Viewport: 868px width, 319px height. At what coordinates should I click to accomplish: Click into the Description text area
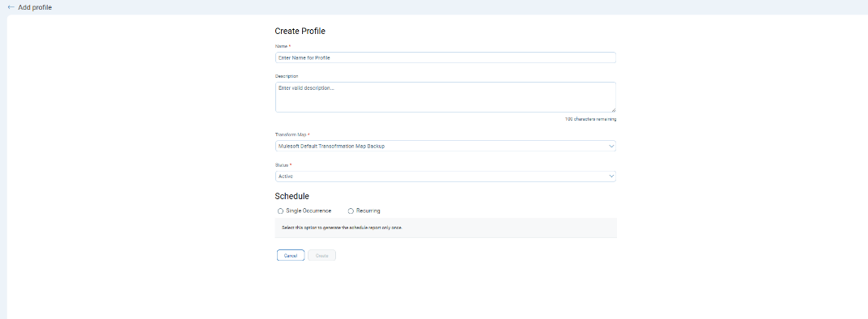coord(445,97)
